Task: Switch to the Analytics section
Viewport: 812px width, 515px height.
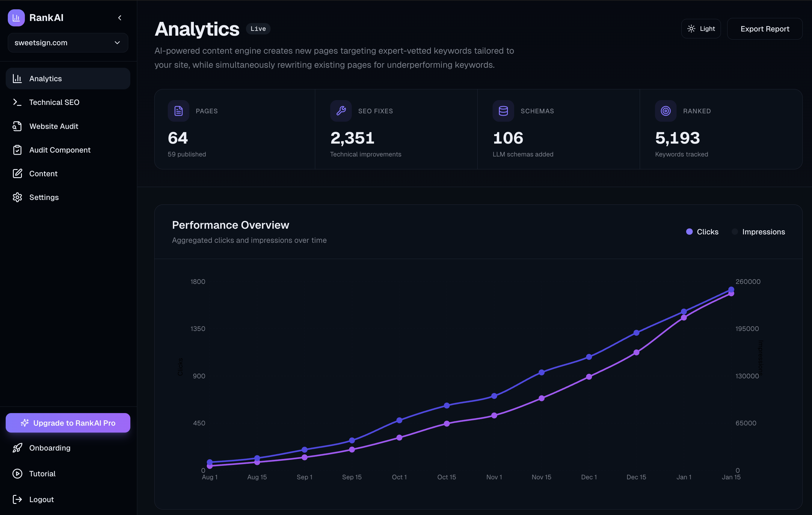Action: click(46, 78)
